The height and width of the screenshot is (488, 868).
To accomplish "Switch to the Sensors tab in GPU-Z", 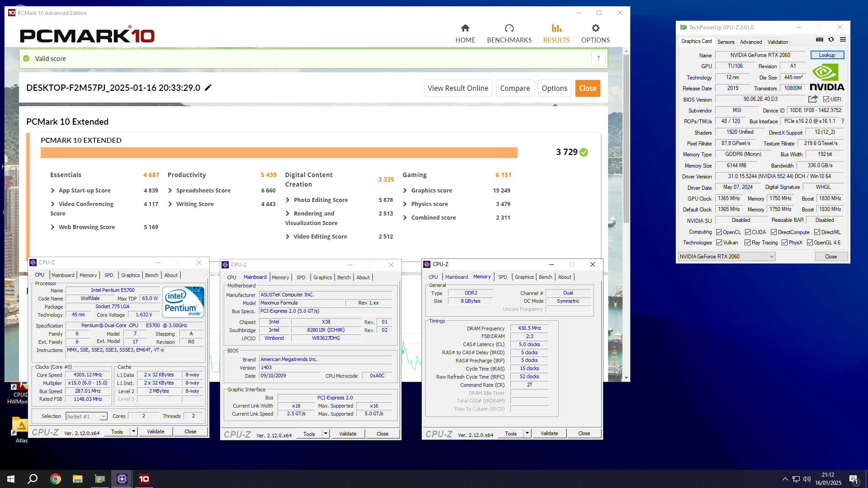I will [x=726, y=42].
